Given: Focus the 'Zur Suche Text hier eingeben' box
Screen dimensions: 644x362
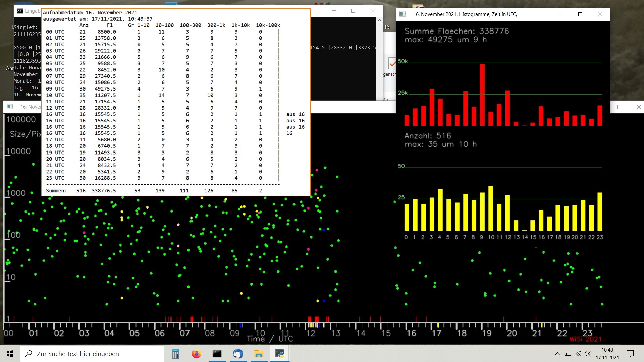Looking at the screenshot, I should [92, 354].
